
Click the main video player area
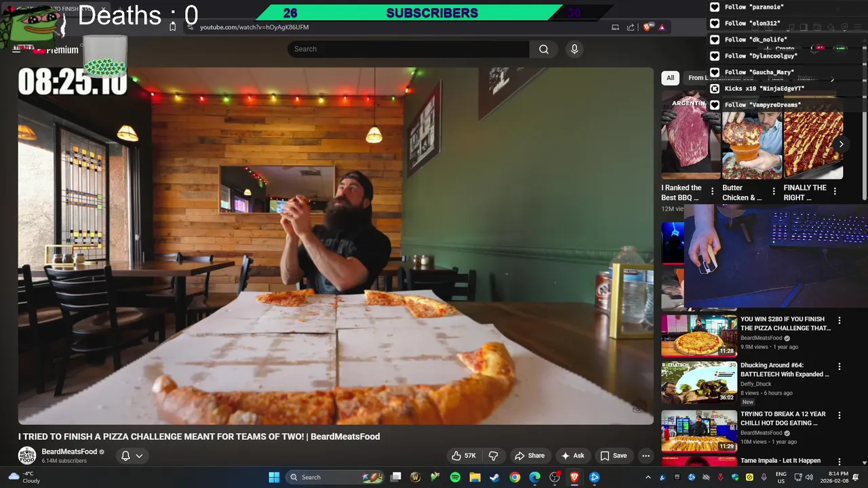[x=336, y=245]
